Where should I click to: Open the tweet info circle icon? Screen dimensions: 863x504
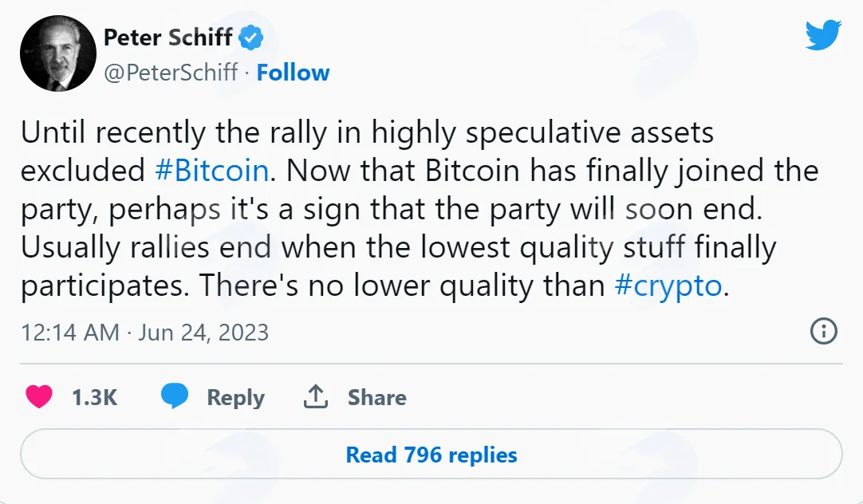823,331
